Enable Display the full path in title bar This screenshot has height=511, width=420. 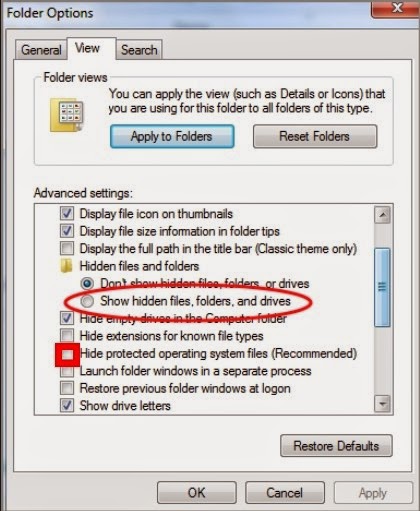point(67,248)
